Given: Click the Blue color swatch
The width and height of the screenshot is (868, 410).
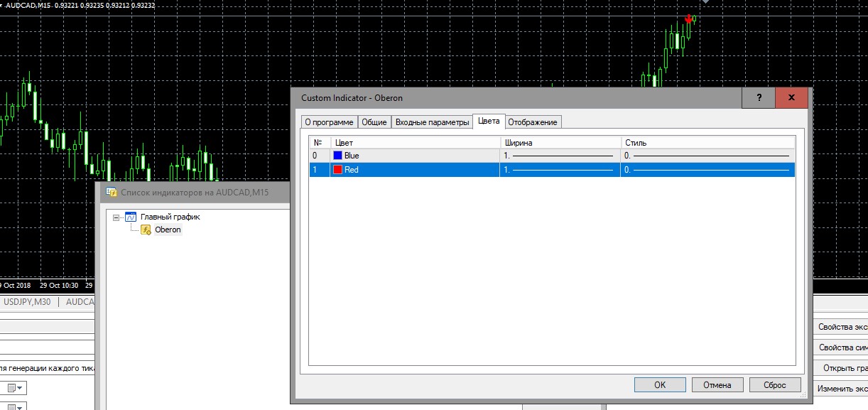Looking at the screenshot, I should point(338,156).
